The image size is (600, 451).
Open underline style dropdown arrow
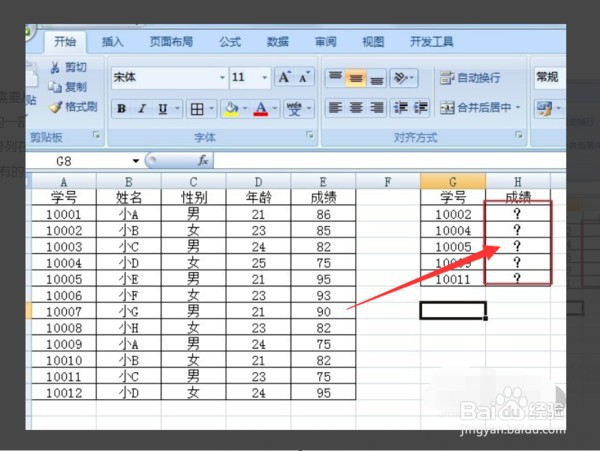pos(177,109)
